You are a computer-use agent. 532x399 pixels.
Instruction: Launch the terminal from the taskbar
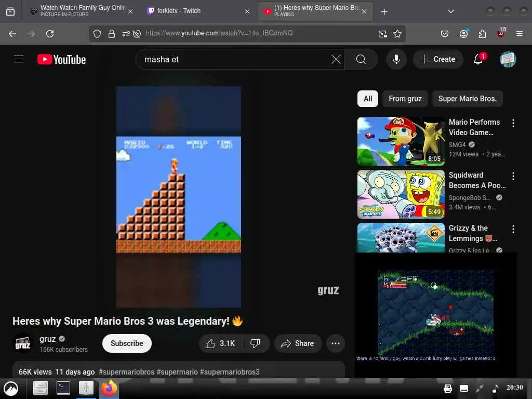63,388
